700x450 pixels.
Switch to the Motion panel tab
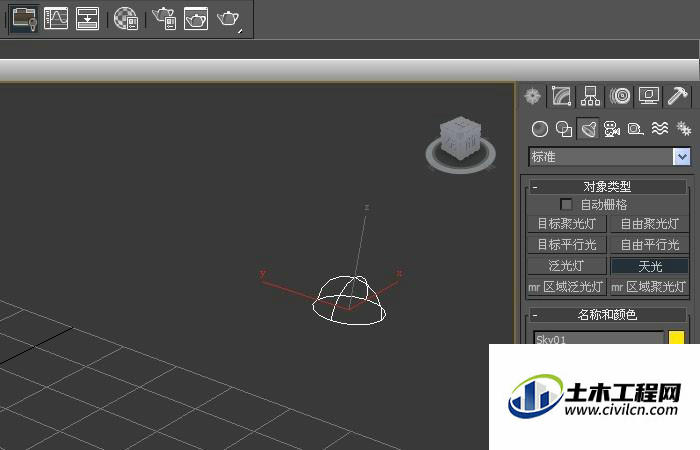tap(620, 96)
